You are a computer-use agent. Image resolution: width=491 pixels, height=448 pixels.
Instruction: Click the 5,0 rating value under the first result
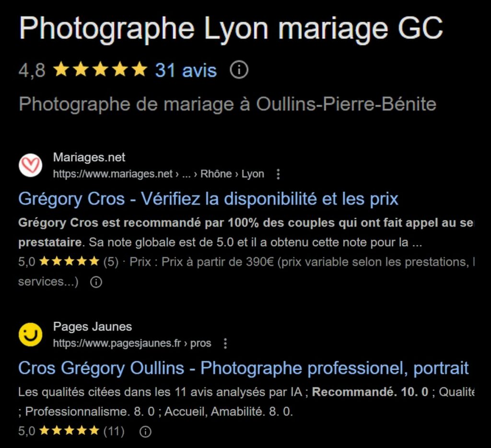pyautogui.click(x=27, y=261)
